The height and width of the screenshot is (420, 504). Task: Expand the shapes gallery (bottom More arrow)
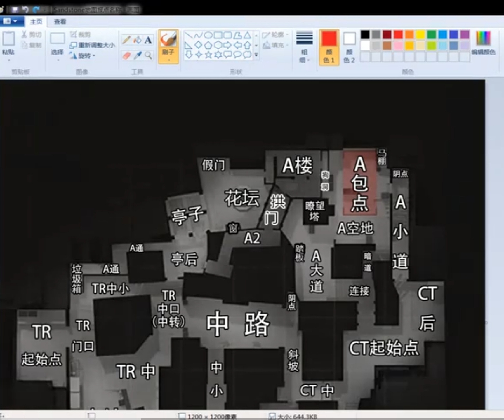point(256,55)
